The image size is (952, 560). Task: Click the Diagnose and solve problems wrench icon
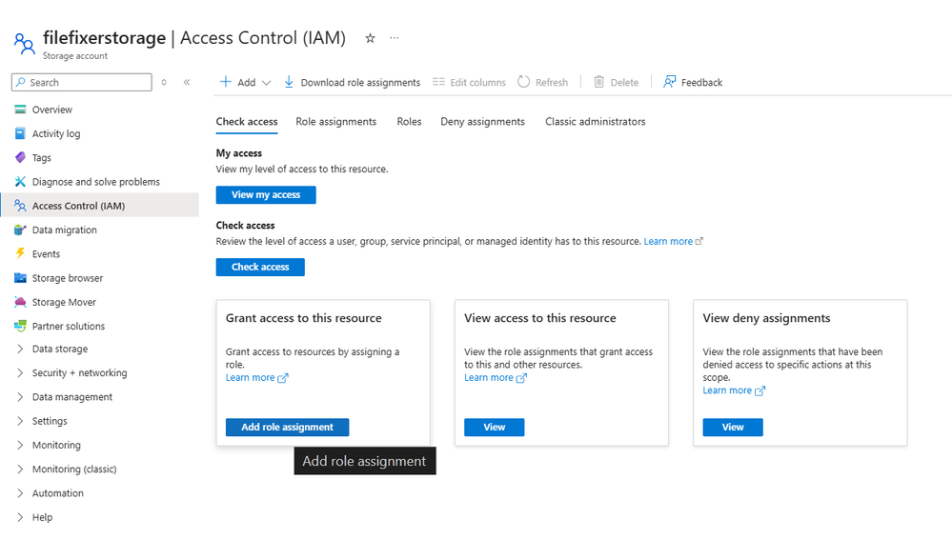pyautogui.click(x=20, y=181)
